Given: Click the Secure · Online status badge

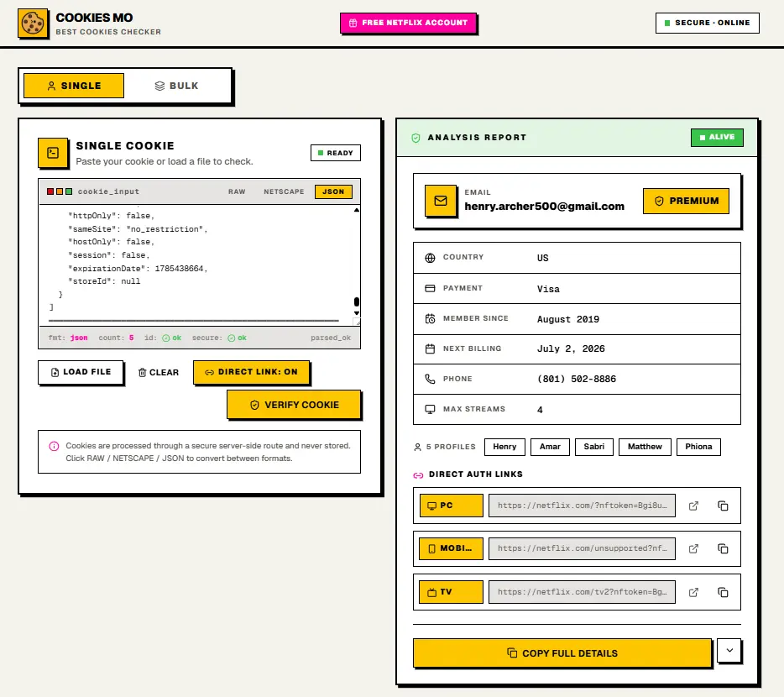Looking at the screenshot, I should coord(707,23).
